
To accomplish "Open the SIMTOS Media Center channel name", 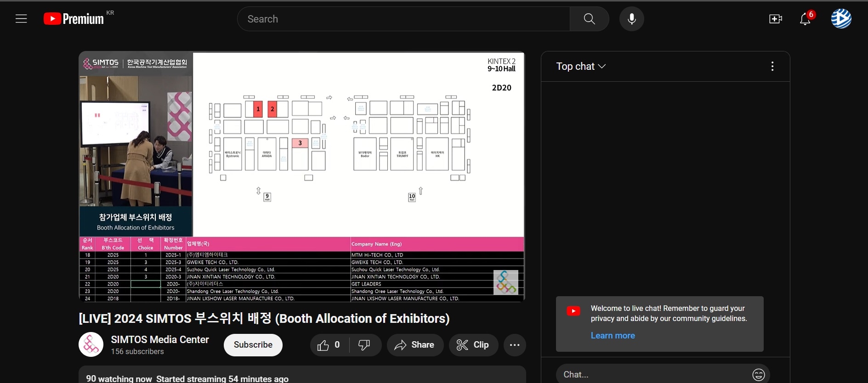I will 160,339.
